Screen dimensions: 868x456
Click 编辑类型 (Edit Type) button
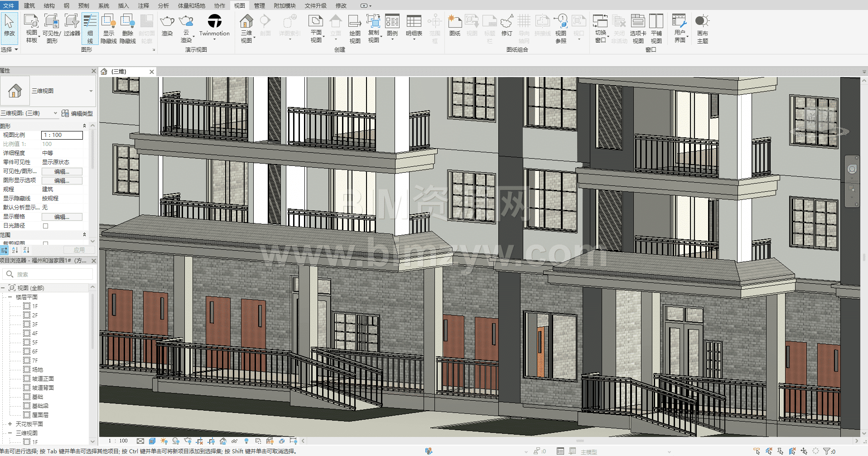pyautogui.click(x=77, y=113)
